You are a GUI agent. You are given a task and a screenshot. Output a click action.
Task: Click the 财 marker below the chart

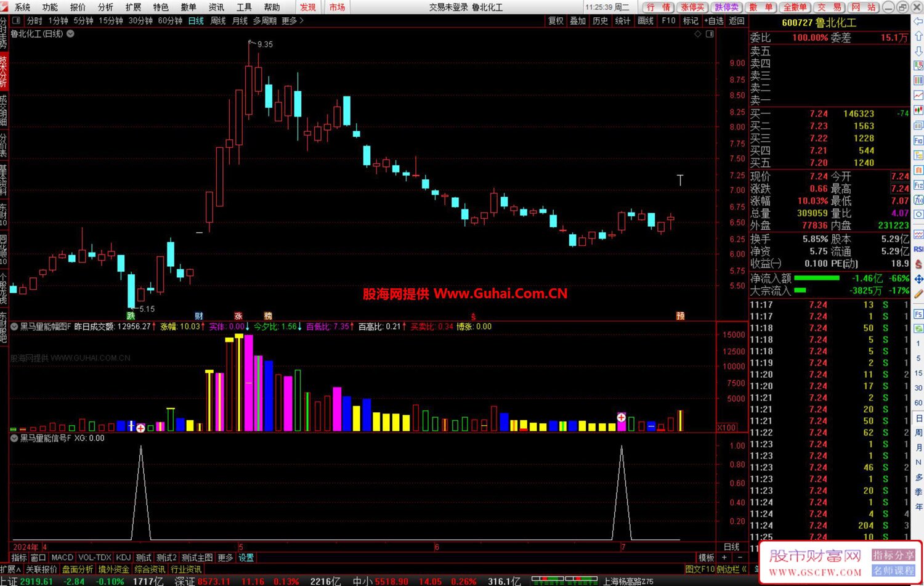pos(198,315)
